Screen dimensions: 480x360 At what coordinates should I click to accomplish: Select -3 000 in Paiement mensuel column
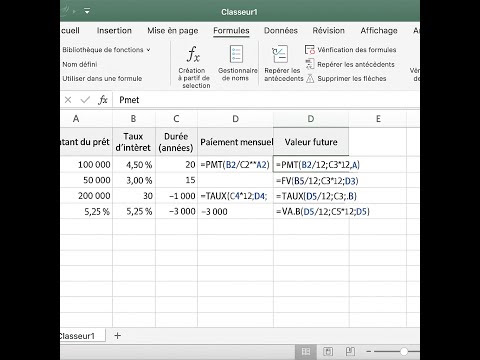(235, 212)
